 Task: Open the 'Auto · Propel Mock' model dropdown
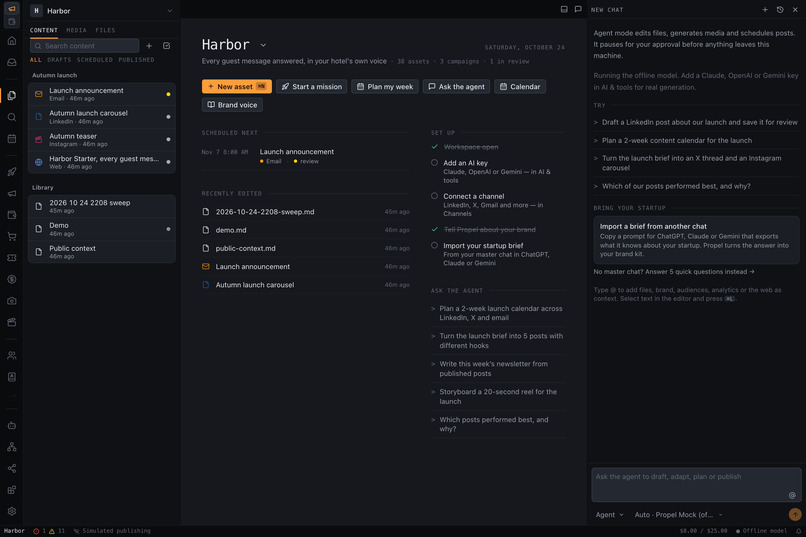678,514
